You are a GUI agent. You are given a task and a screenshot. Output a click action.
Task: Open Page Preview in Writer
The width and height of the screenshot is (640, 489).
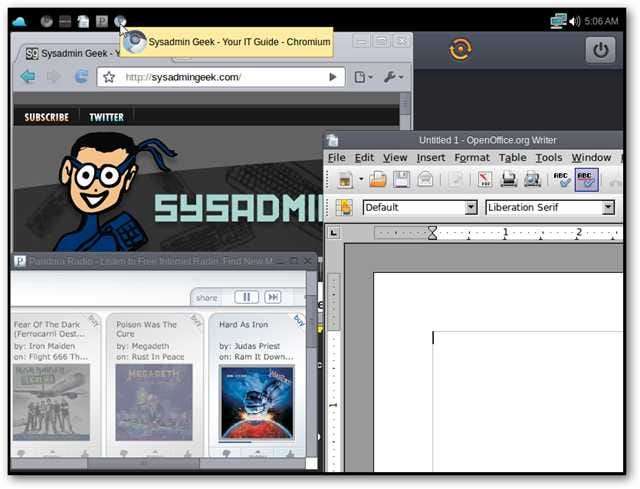pos(532,179)
